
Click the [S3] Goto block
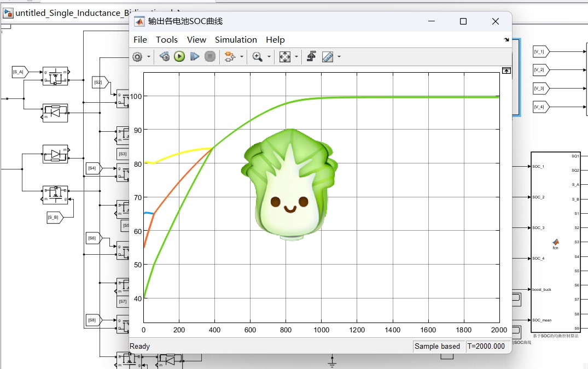[123, 154]
